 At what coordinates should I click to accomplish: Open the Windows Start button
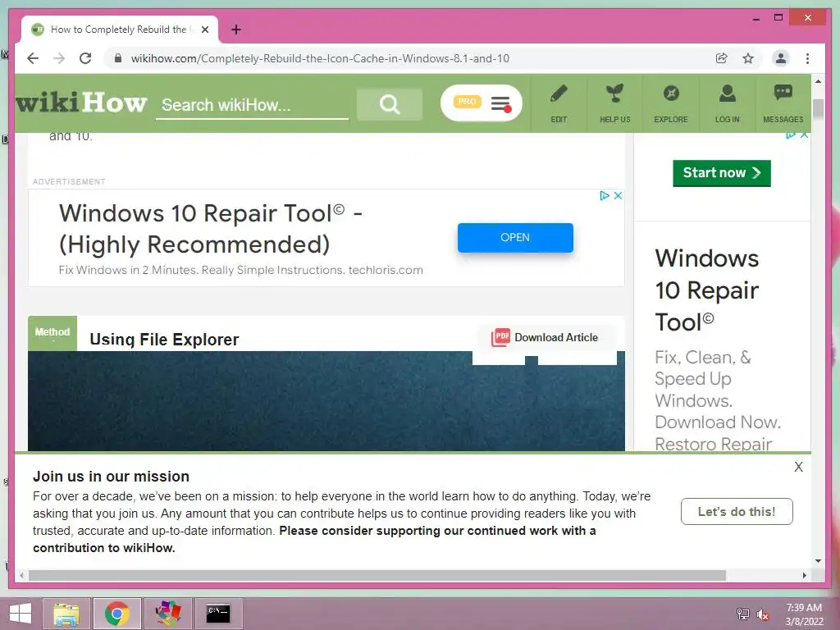click(21, 614)
